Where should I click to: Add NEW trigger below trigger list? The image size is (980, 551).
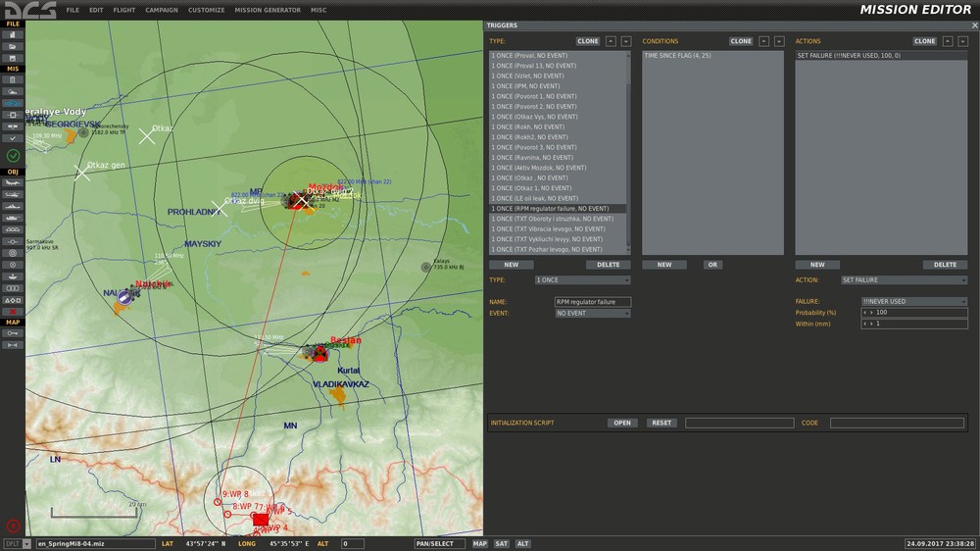click(x=512, y=265)
